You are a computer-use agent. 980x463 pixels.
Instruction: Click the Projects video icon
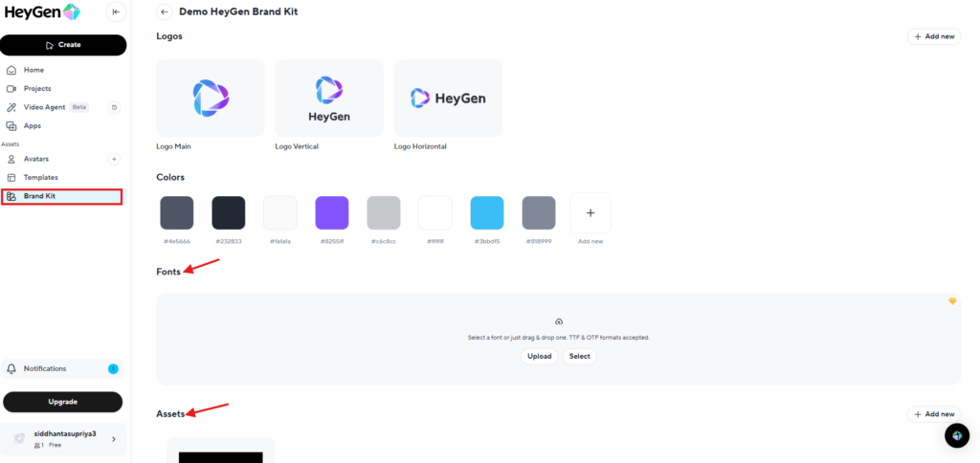point(11,89)
